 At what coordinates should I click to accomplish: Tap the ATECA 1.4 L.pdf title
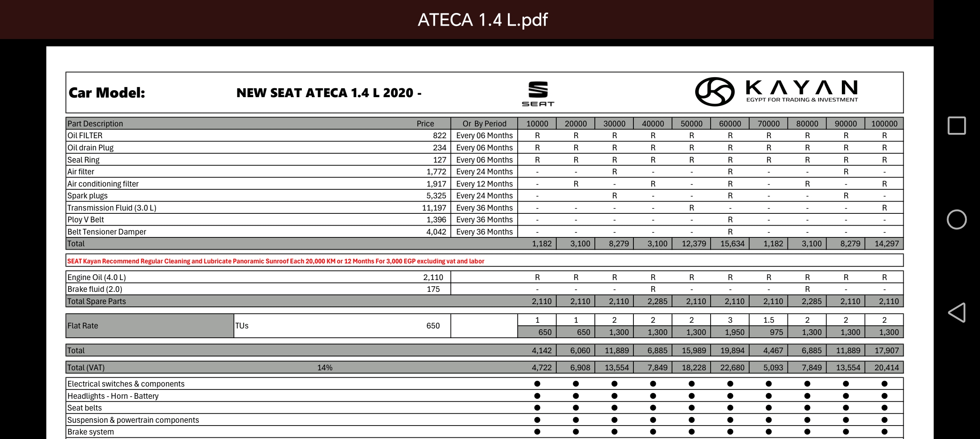click(482, 20)
